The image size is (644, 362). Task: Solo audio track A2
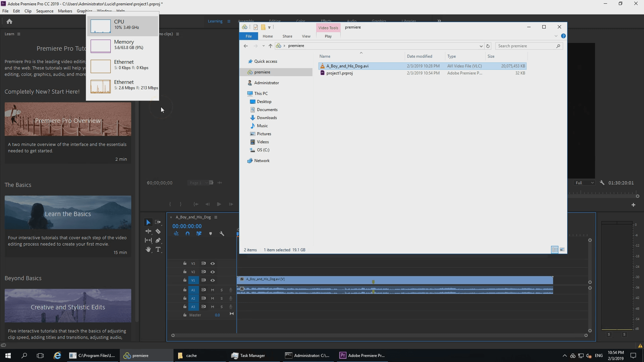click(x=221, y=298)
